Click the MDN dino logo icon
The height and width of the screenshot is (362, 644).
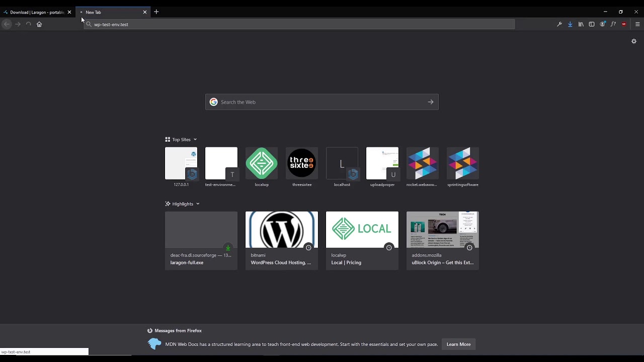(154, 344)
